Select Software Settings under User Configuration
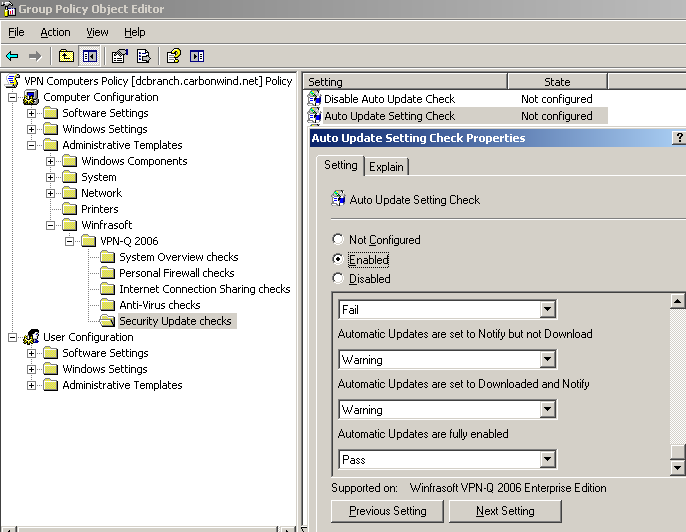Screen dimensions: 686x532 click(x=105, y=353)
